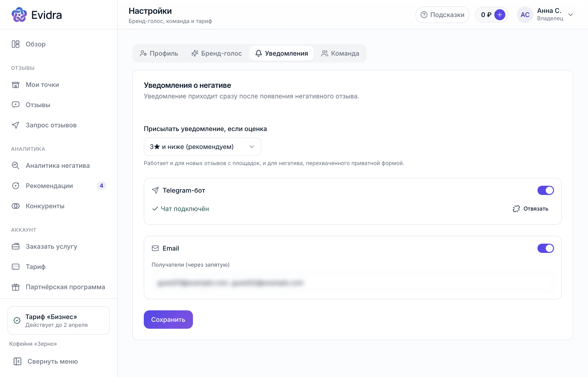Click the Рекомендации target icon
This screenshot has height=377, width=588.
(x=16, y=186)
